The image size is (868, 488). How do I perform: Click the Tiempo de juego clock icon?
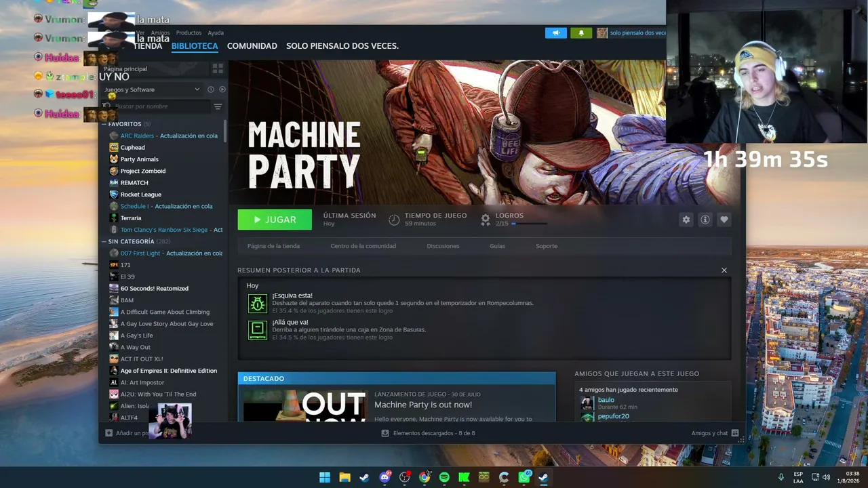click(x=394, y=220)
